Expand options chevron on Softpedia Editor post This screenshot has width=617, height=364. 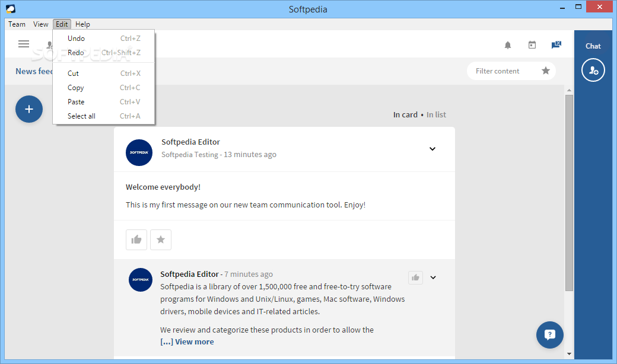(x=432, y=149)
